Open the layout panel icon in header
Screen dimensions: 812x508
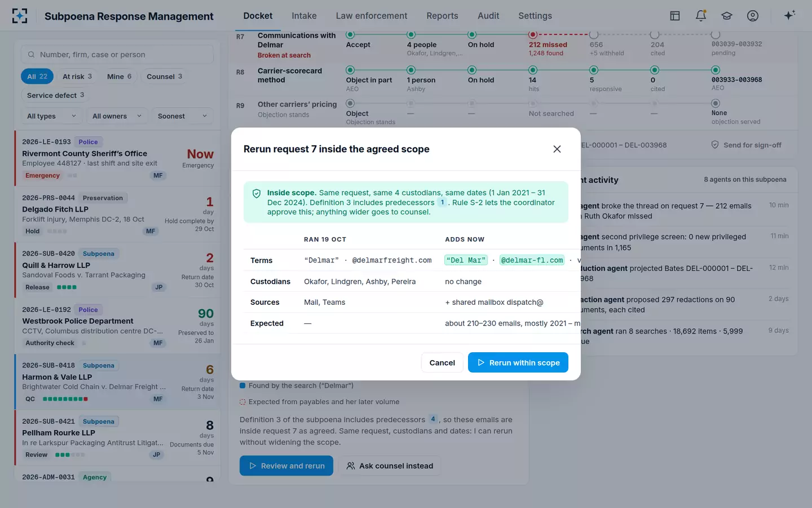coord(675,16)
